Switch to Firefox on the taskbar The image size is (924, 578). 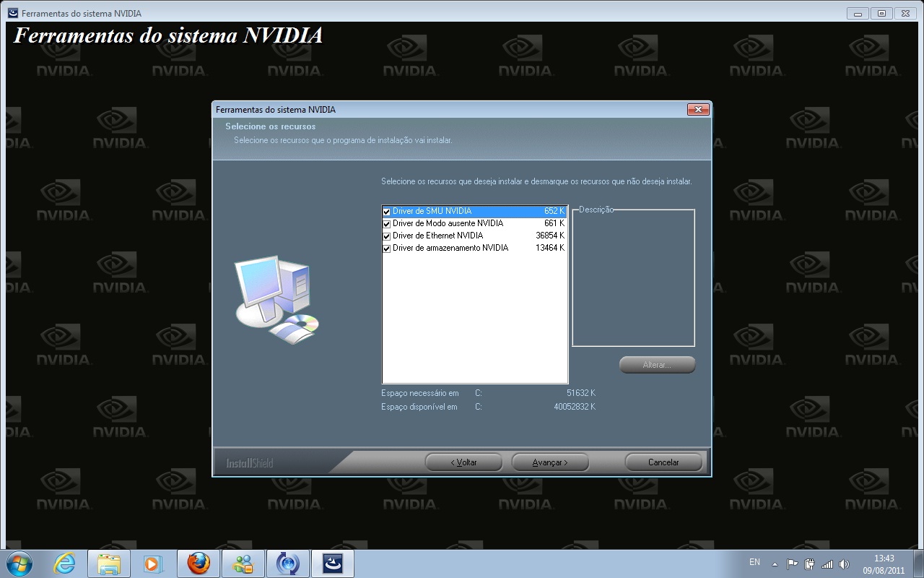click(199, 564)
